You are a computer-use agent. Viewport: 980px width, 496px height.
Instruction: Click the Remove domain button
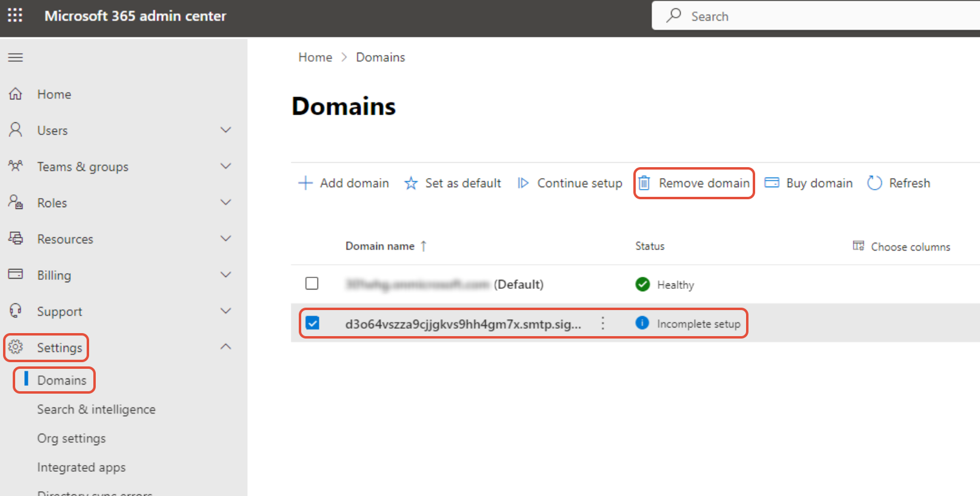point(695,183)
